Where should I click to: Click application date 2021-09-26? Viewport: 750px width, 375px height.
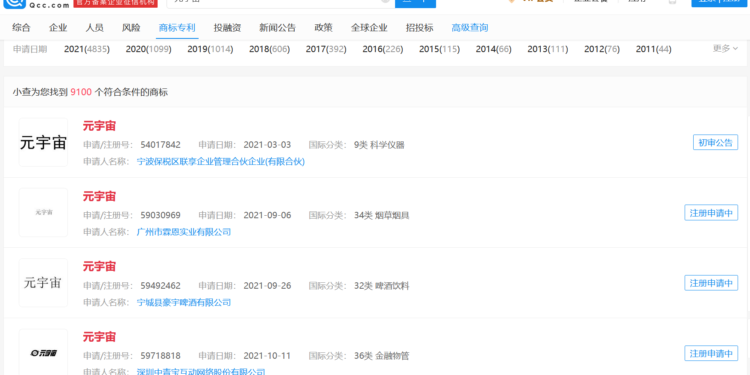click(267, 286)
